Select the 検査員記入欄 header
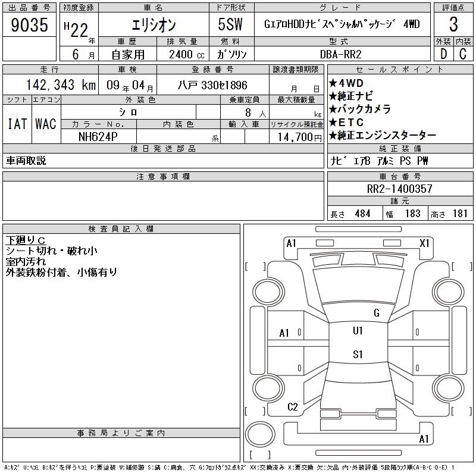Viewport: 476px width, 476px height. pyautogui.click(x=121, y=228)
